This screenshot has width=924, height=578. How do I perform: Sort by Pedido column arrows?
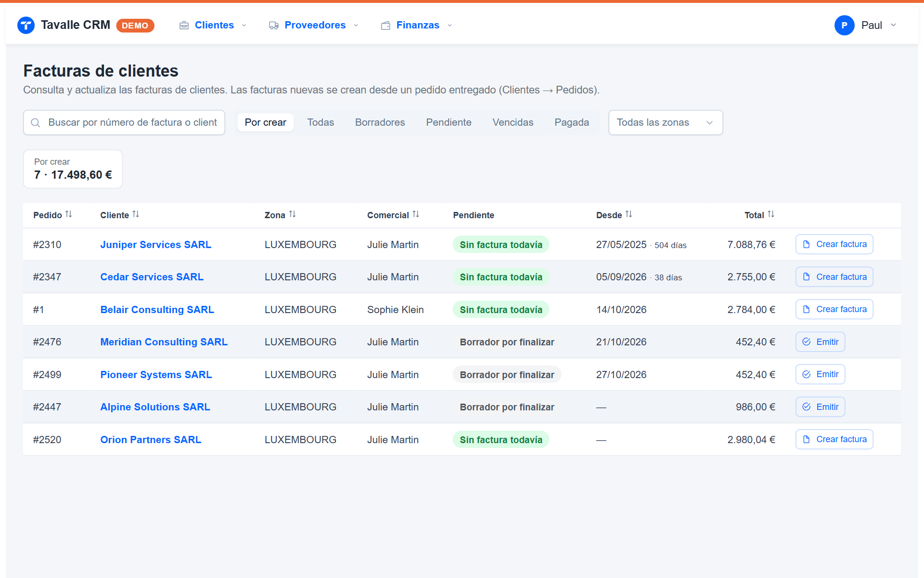click(69, 214)
